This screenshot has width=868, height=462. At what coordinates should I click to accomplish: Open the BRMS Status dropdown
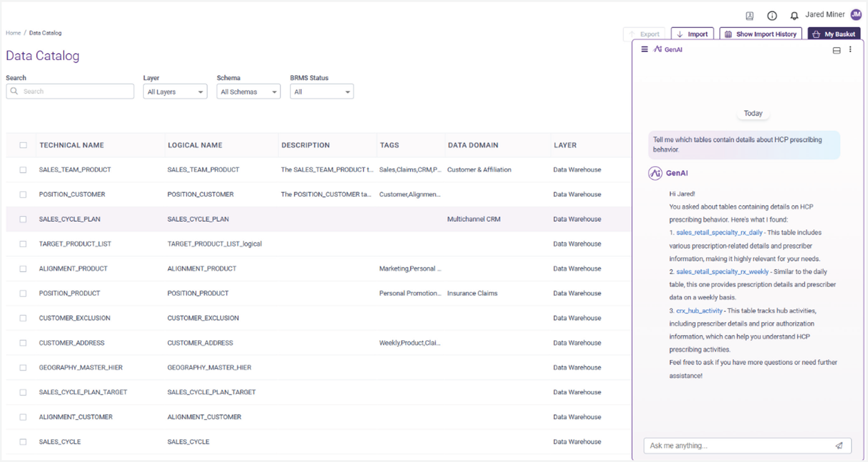pyautogui.click(x=321, y=91)
